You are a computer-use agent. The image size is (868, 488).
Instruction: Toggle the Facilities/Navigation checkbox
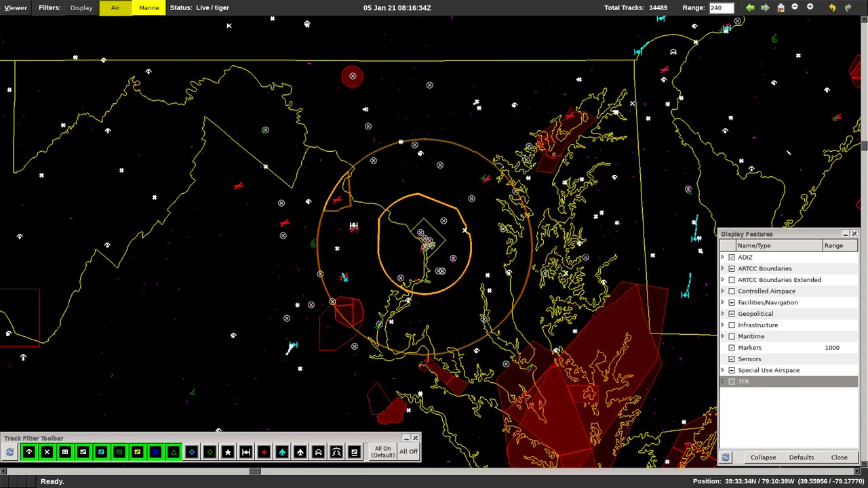tap(732, 302)
